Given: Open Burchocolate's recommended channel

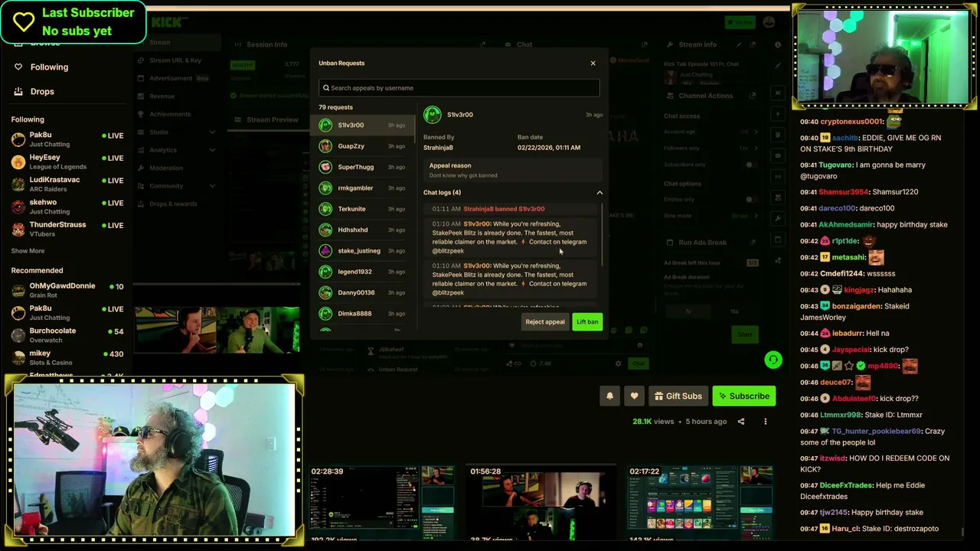Looking at the screenshot, I should point(67,335).
